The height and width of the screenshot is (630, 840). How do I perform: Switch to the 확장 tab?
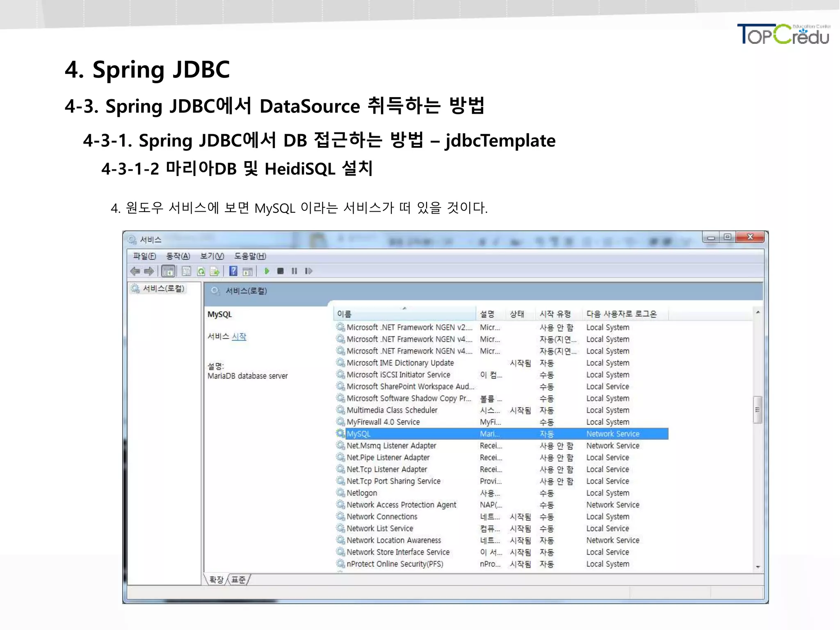[x=216, y=580]
